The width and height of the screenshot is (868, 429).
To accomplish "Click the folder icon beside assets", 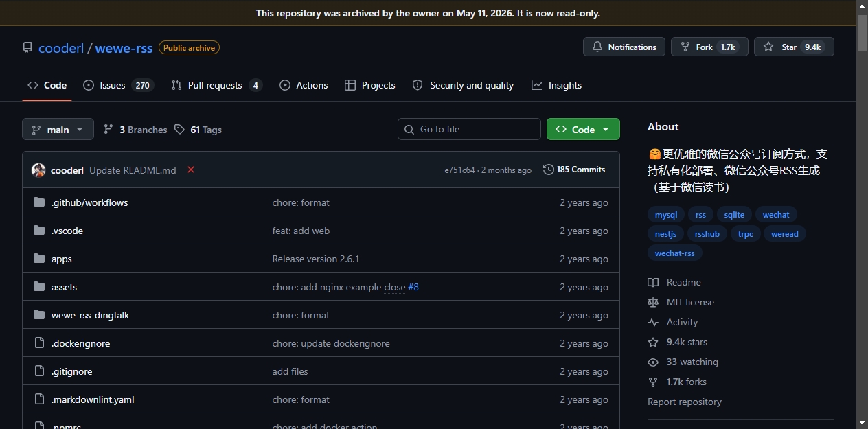I will pos(39,287).
